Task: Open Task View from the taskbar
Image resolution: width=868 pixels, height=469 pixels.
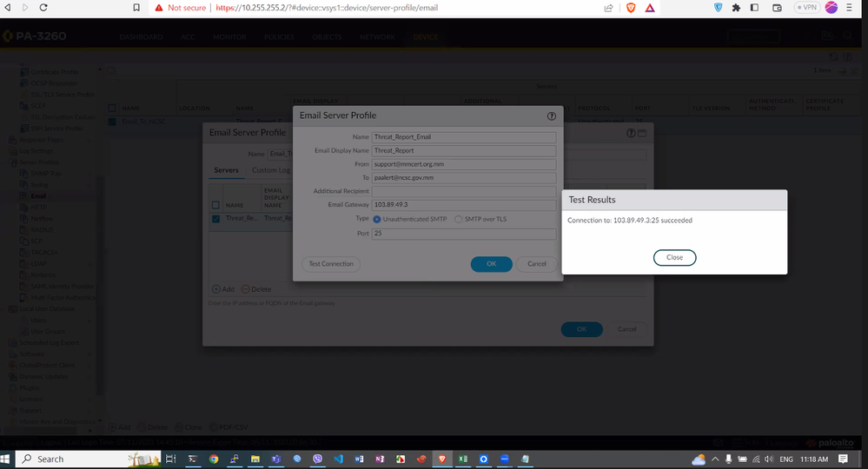Action: pos(170,459)
